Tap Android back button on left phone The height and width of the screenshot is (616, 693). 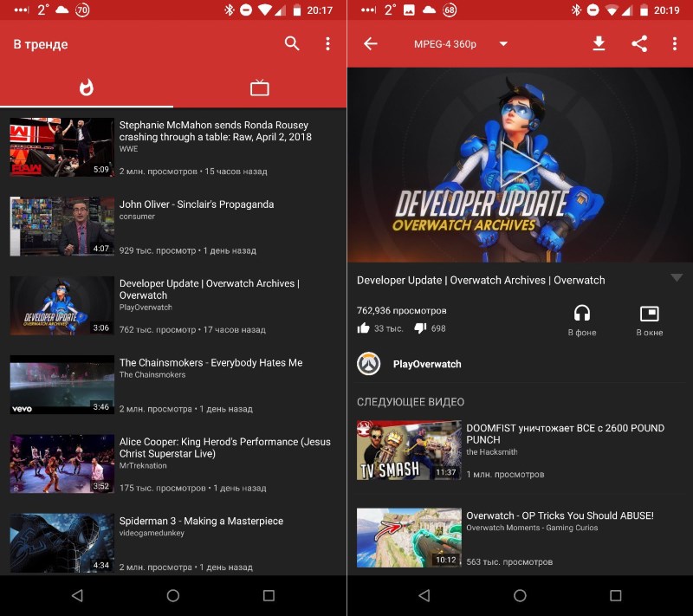[77, 595]
